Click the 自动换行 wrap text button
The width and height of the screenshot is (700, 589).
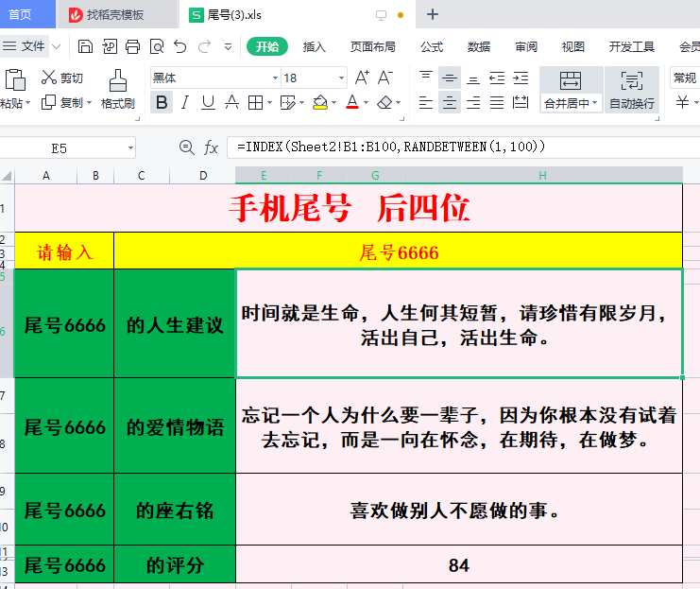pyautogui.click(x=632, y=90)
